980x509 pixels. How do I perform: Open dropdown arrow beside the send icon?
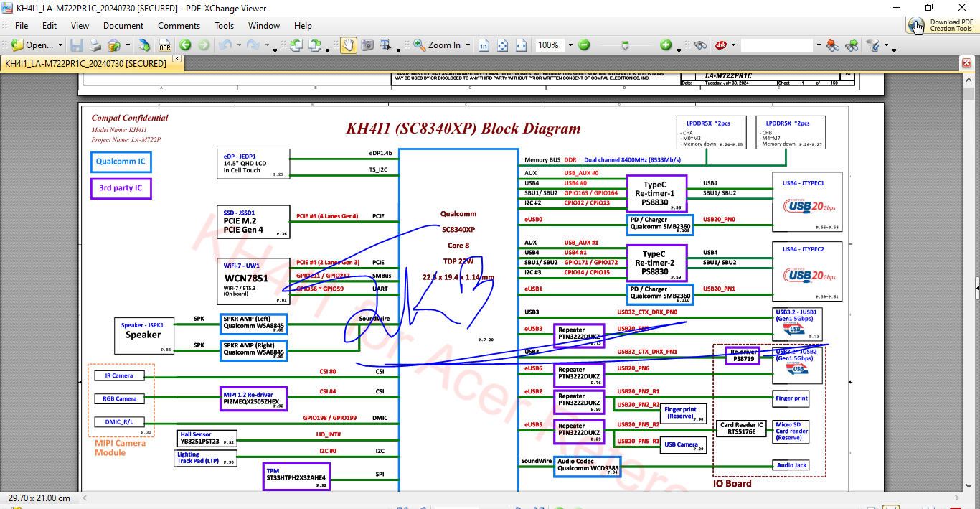(x=128, y=45)
